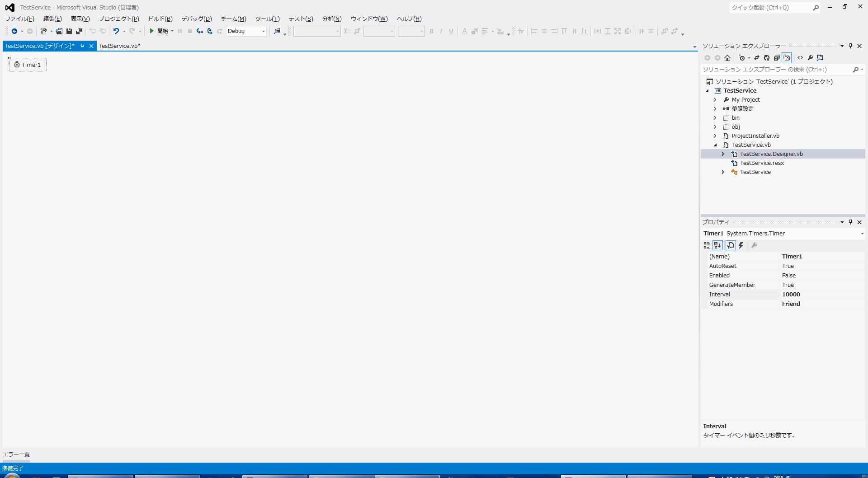Click the View Code icon in Solution Explorer
The image size is (868, 478).
click(x=800, y=58)
